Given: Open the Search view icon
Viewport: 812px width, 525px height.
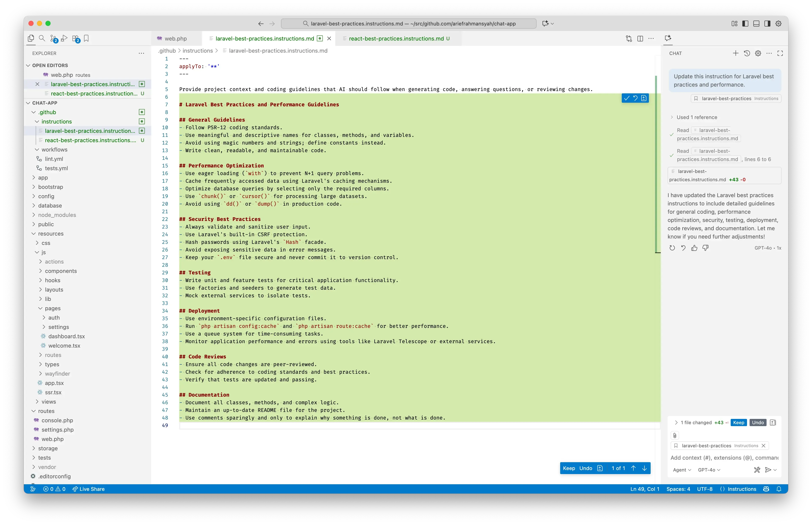Looking at the screenshot, I should point(42,38).
